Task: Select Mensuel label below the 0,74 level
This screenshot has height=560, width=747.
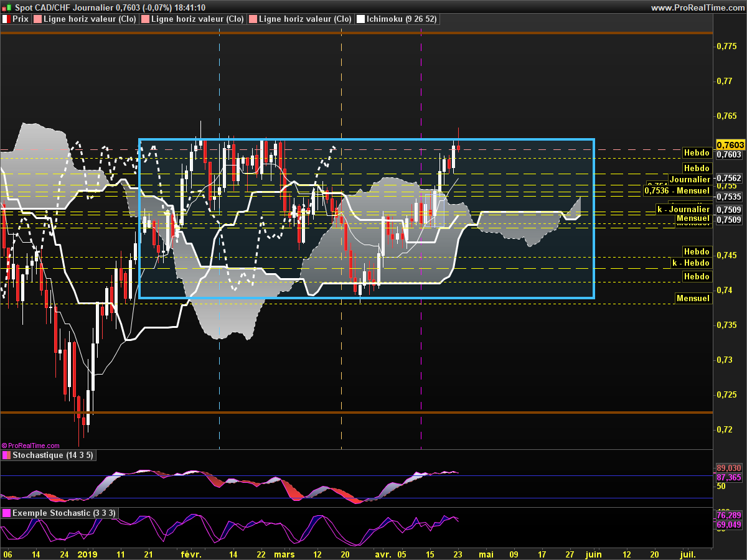Action: point(693,299)
